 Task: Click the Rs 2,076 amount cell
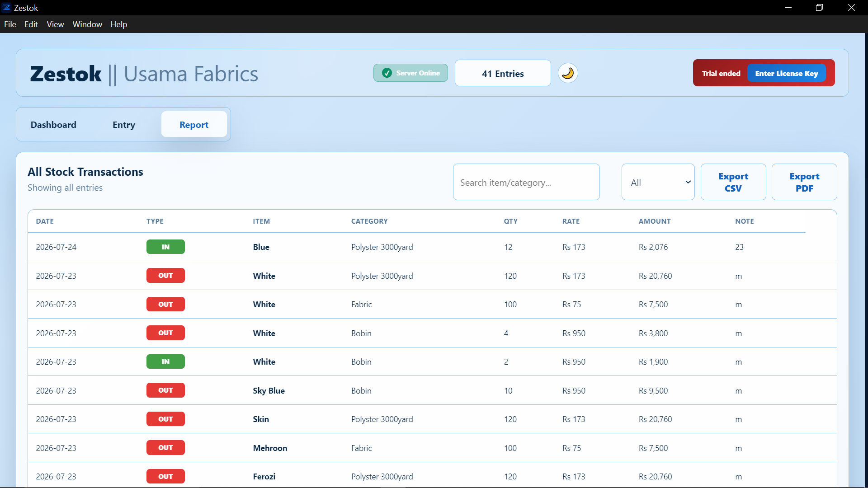[653, 247]
